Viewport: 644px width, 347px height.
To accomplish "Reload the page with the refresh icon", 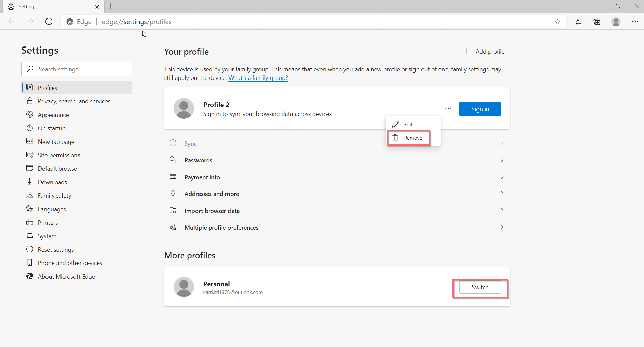I will pyautogui.click(x=49, y=21).
